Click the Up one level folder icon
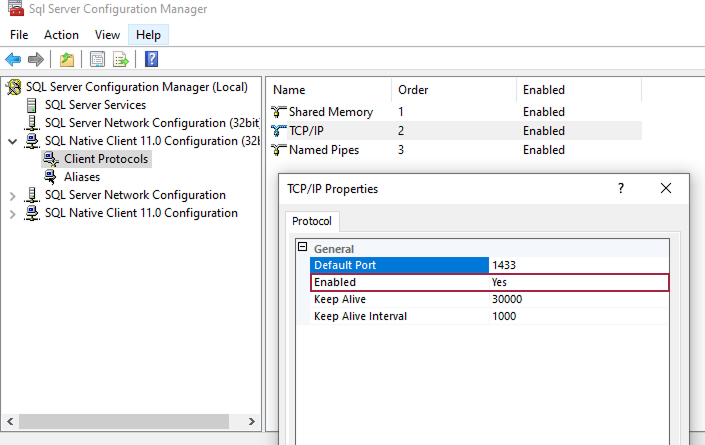This screenshot has height=445, width=705. (x=66, y=59)
